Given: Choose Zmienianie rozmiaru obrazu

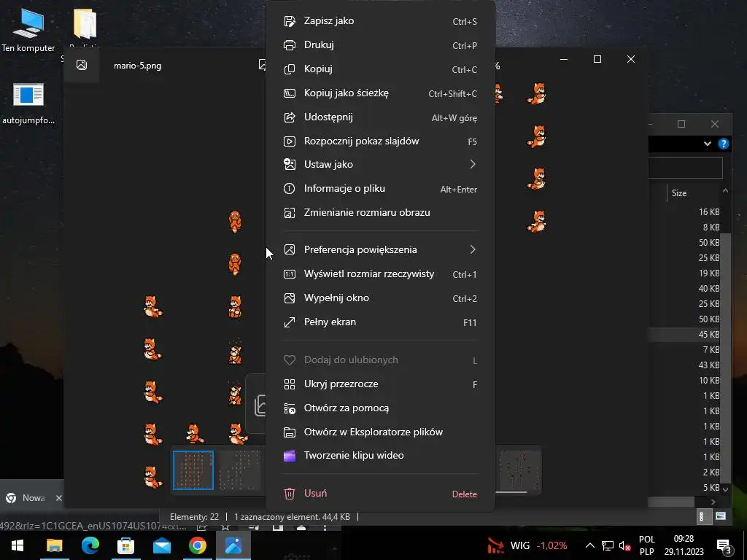Looking at the screenshot, I should coord(380,213).
